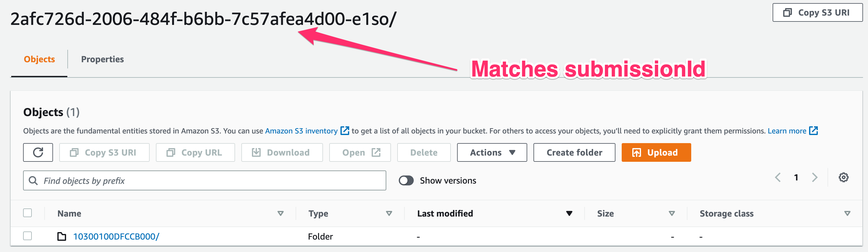
Task: Click the magnifier icon in the search box
Action: (x=33, y=181)
